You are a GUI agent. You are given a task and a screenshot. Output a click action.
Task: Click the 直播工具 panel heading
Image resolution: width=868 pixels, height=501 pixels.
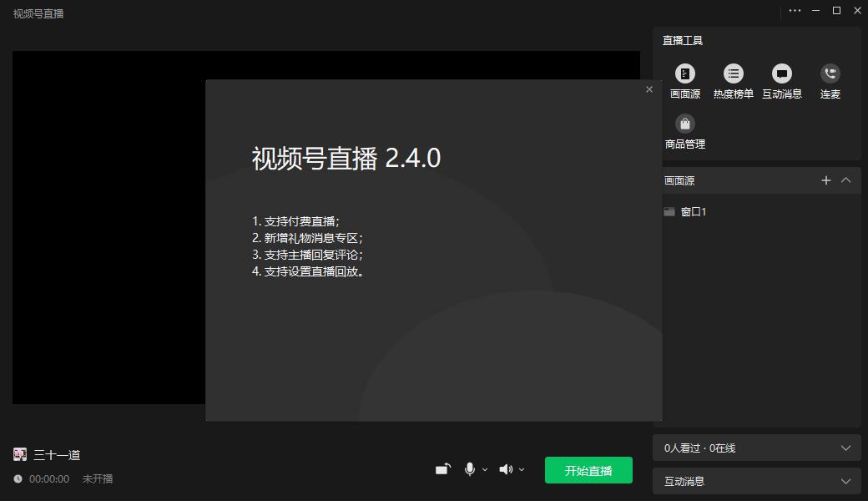(683, 40)
